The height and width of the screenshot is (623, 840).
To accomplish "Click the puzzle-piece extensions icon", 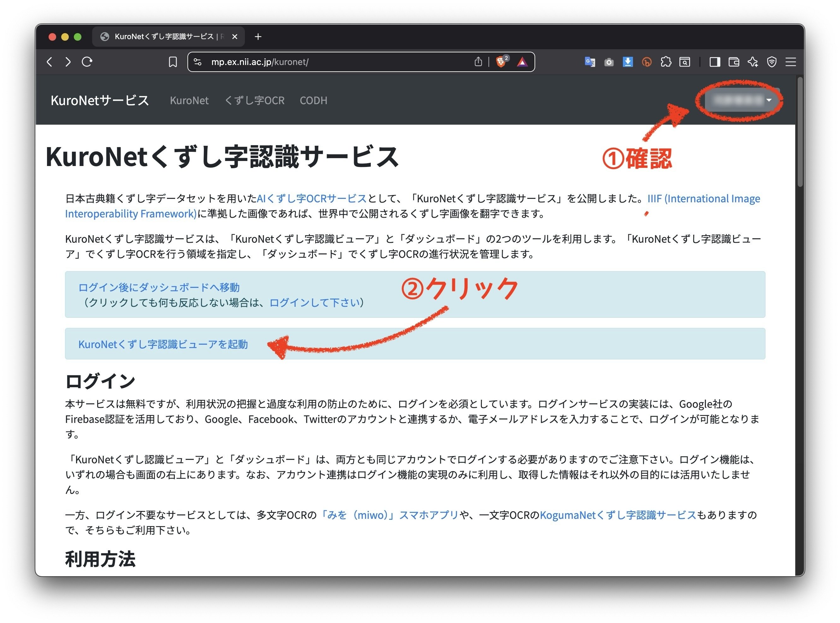I will click(666, 62).
